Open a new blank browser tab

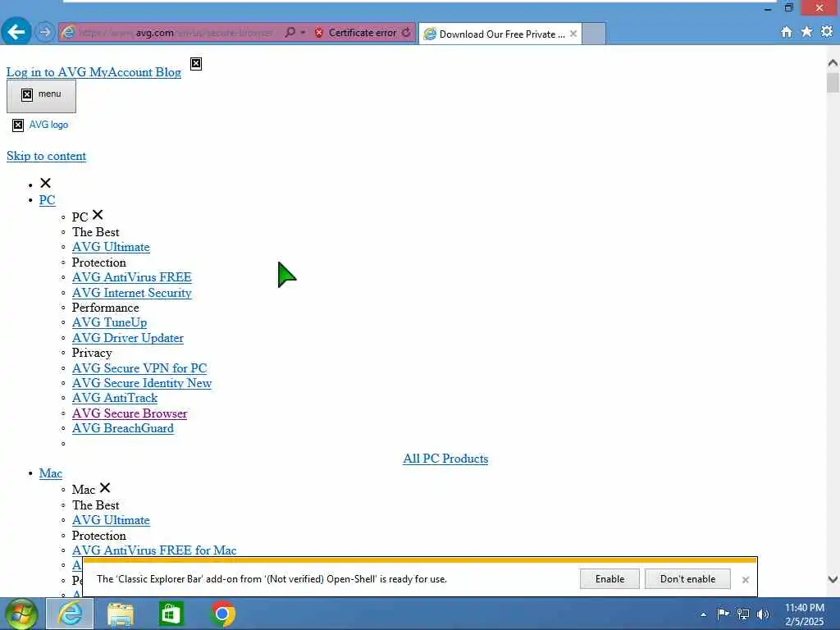(x=594, y=34)
